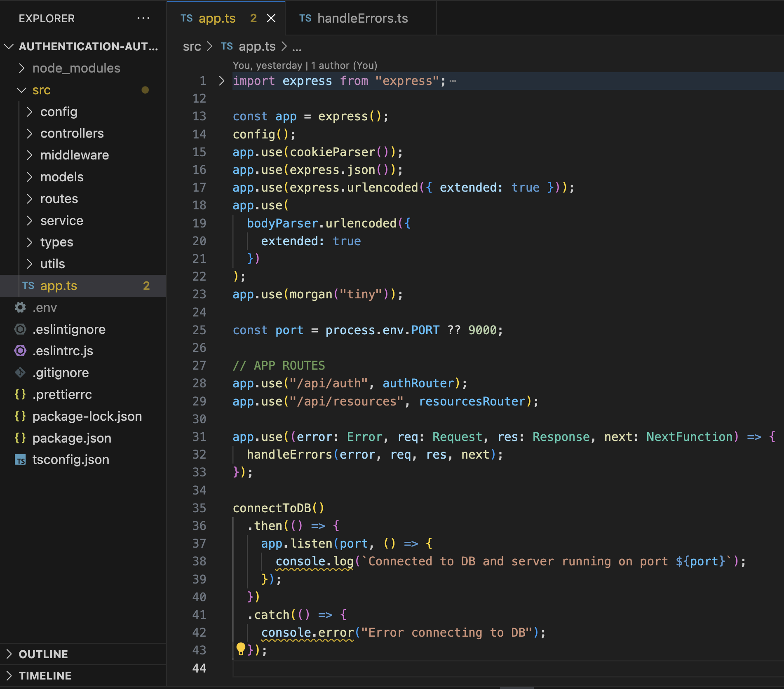Click the problems count badge on app.ts tree row
Viewport: 784px width, 689px height.
[x=146, y=286]
